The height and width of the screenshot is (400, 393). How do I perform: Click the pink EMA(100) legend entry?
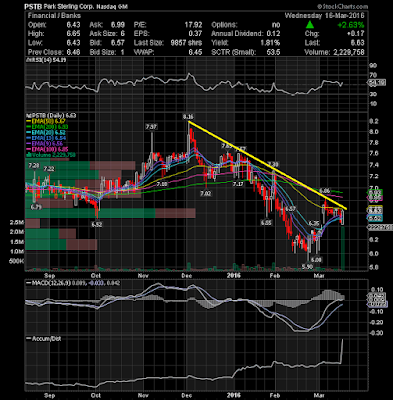tap(48, 149)
